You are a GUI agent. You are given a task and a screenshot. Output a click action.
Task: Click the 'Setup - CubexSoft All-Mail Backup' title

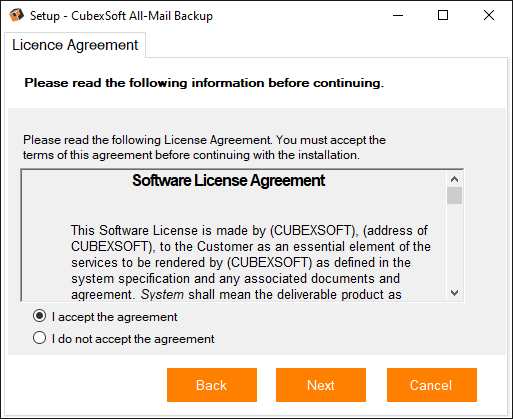[121, 16]
